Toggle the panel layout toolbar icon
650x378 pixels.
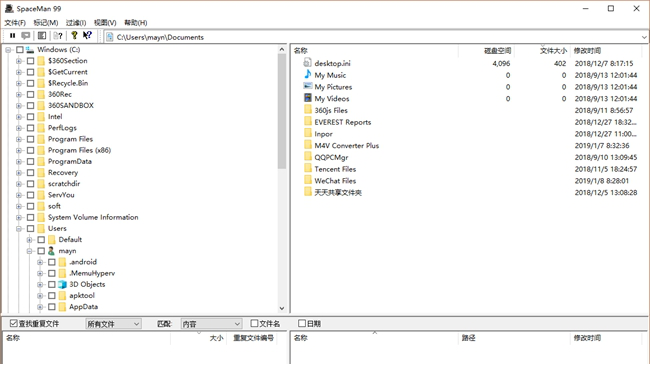coord(42,36)
